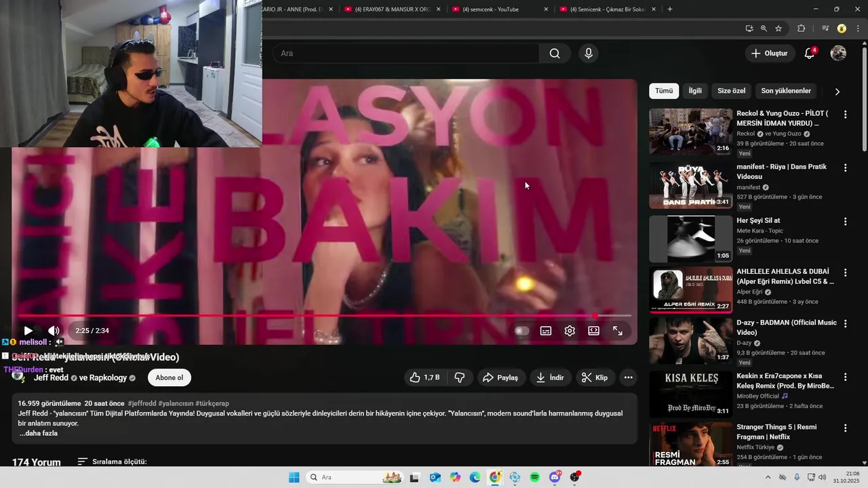The image size is (868, 488).
Task: Open OBS Studio from the taskbar
Action: 575,477
